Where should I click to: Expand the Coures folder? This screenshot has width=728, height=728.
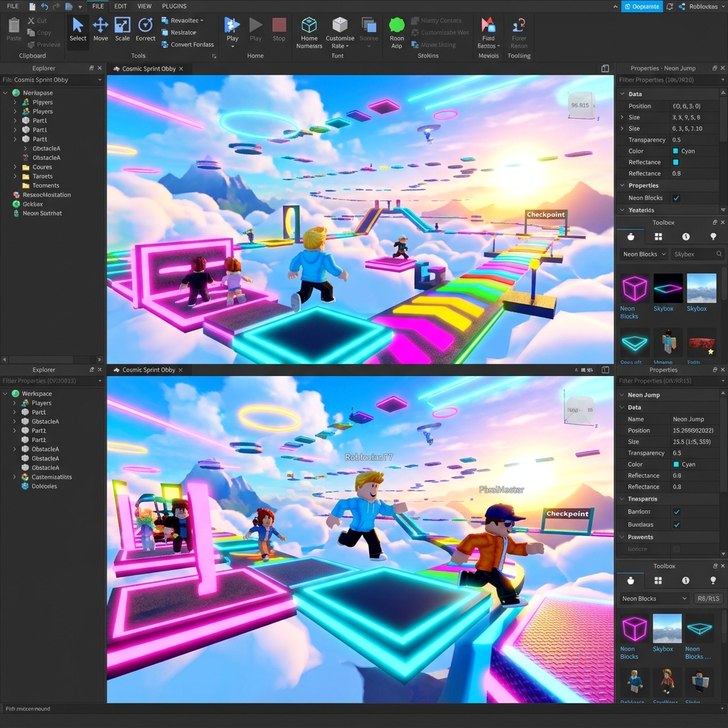click(x=15, y=167)
